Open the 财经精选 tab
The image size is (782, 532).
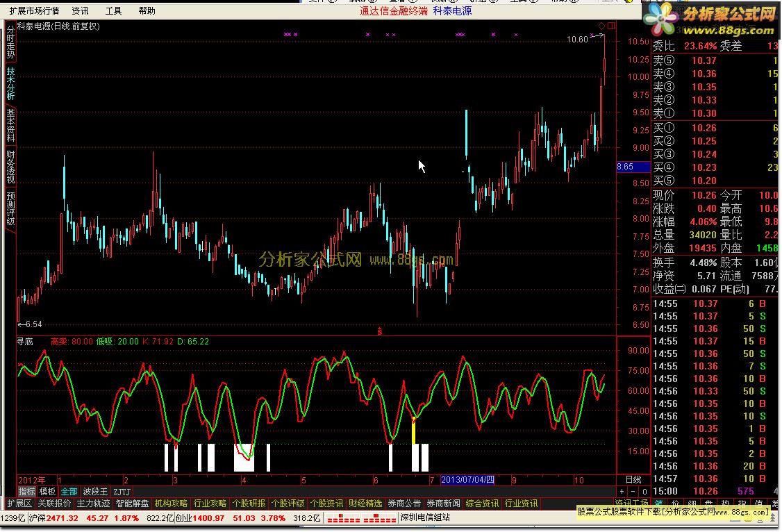pyautogui.click(x=365, y=504)
